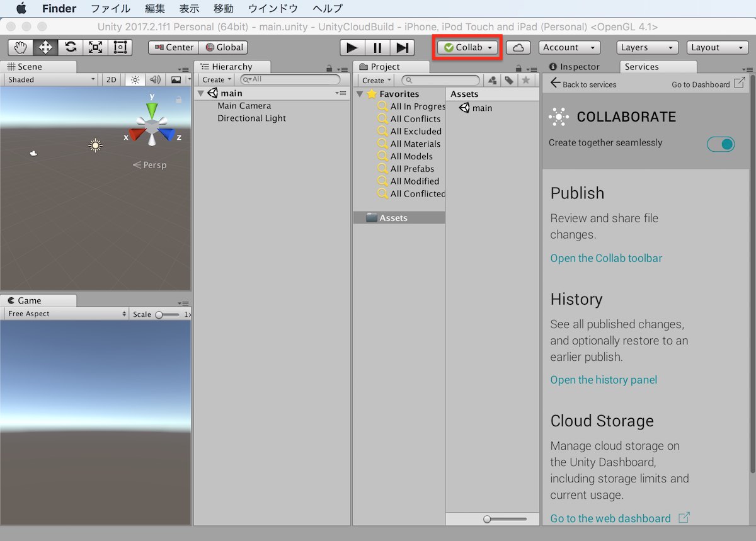This screenshot has height=541, width=756.
Task: Open Hierarchy Create dropdown
Action: pyautogui.click(x=217, y=80)
